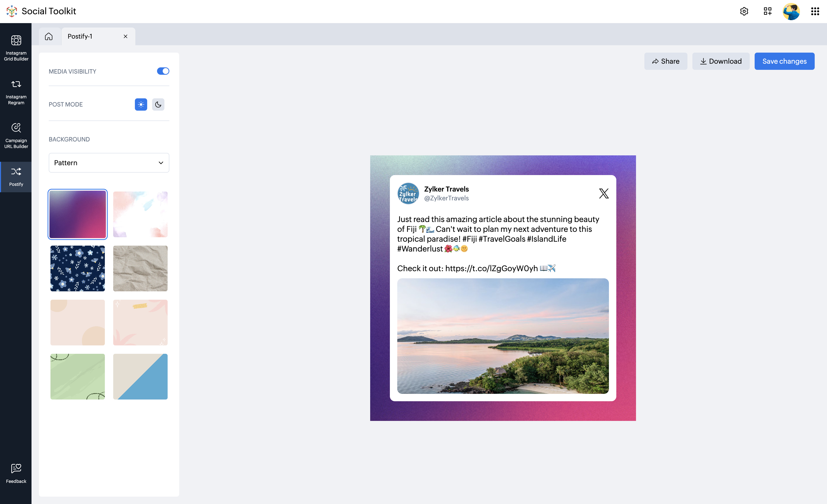The width and height of the screenshot is (827, 504).
Task: Open Instagram Grid Builder tool
Action: click(16, 48)
